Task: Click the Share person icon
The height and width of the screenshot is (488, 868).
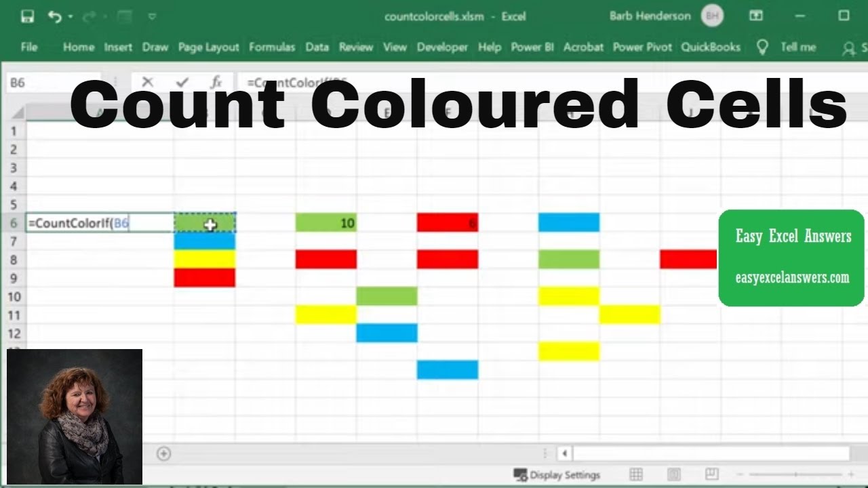Action: [848, 47]
